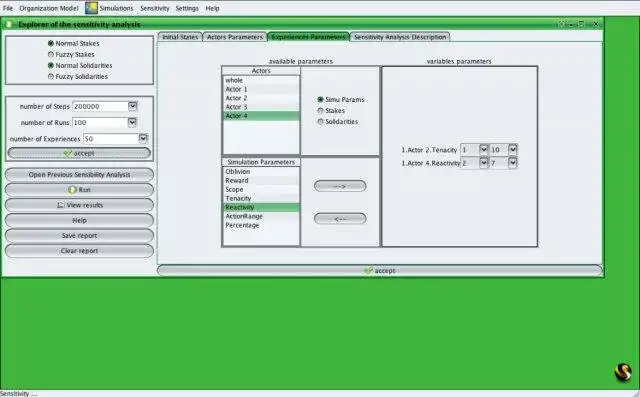Open the Settings menu
Viewport: 640px width, 397px height.
coord(187,8)
